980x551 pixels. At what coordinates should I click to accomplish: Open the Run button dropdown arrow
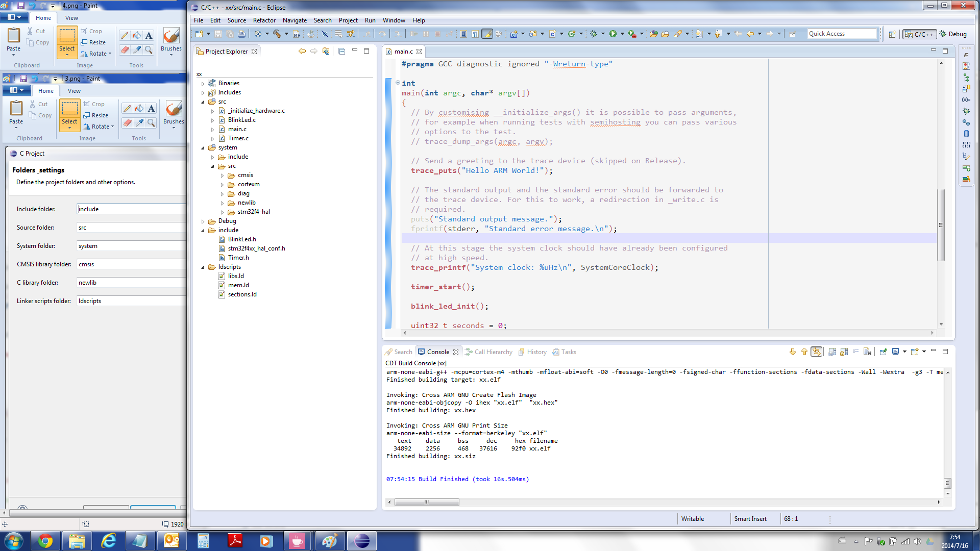[x=622, y=34]
